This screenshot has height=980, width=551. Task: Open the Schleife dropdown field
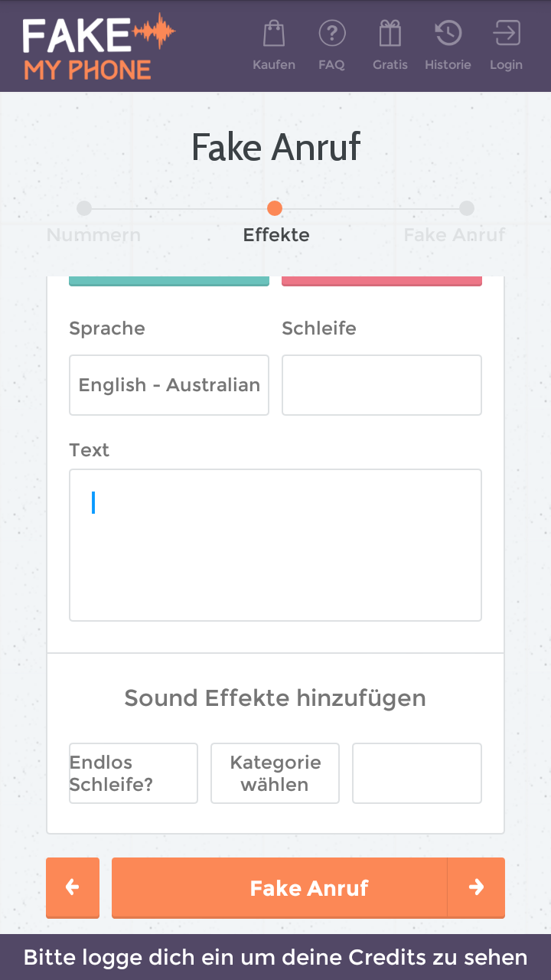382,385
